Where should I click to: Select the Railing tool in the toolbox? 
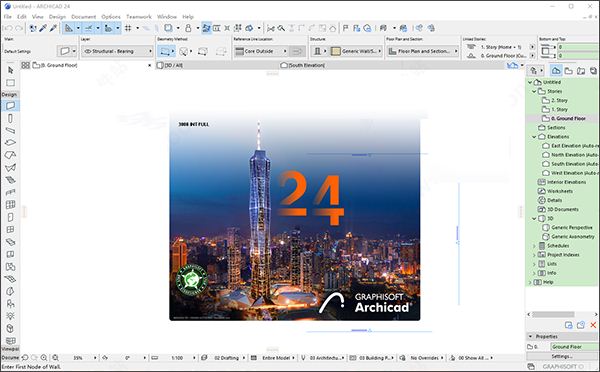[x=10, y=192]
